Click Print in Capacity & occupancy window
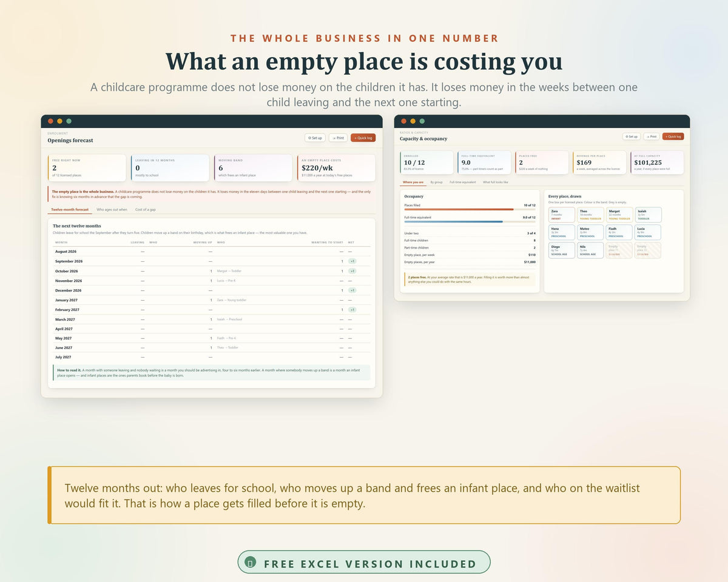The width and height of the screenshot is (728, 582). pyautogui.click(x=651, y=136)
